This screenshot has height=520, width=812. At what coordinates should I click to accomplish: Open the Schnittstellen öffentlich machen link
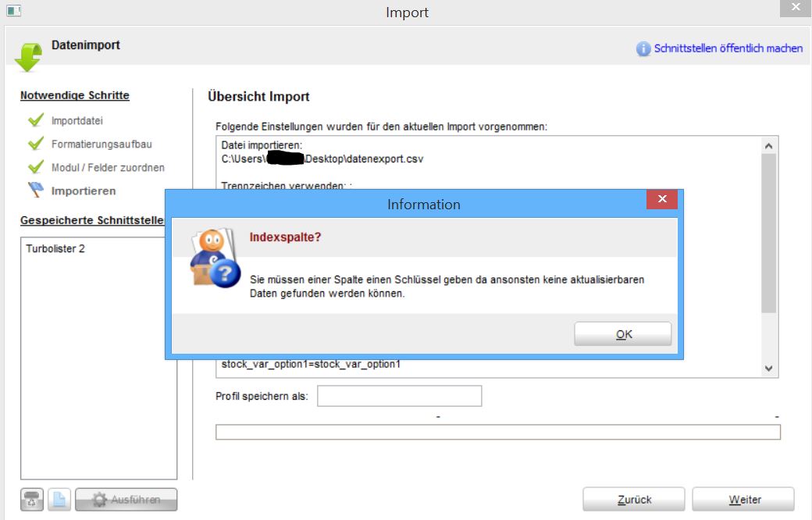[728, 48]
